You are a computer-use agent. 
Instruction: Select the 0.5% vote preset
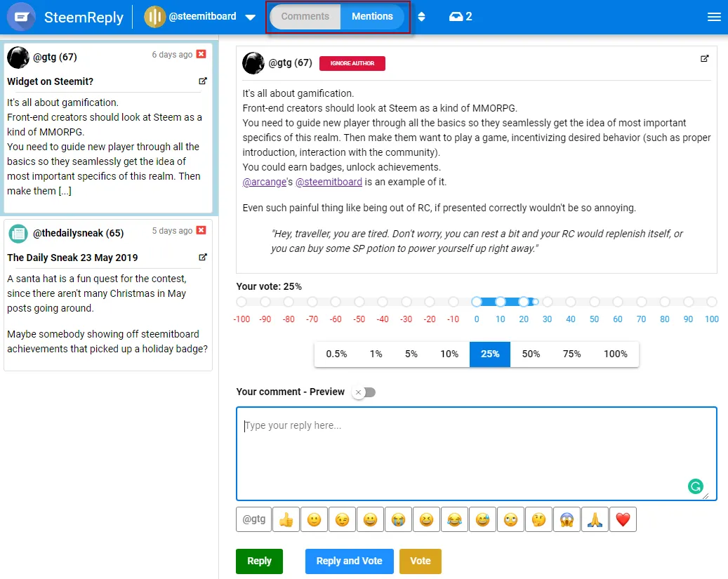tap(336, 354)
